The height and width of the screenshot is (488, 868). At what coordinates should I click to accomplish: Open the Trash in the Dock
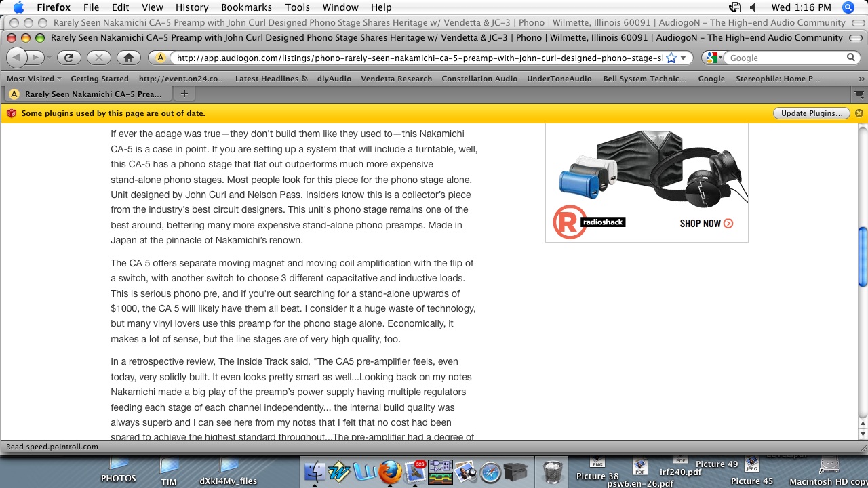(553, 472)
